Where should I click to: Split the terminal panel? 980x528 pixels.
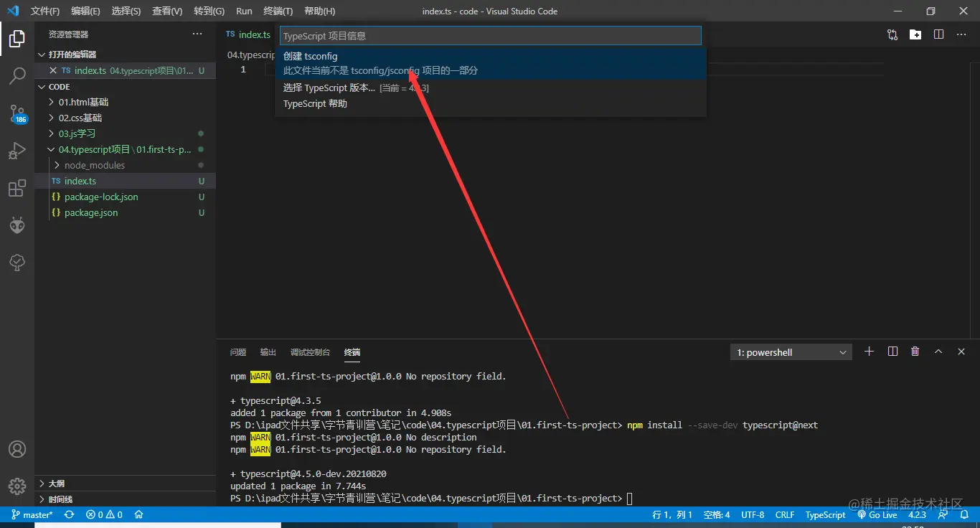pyautogui.click(x=892, y=352)
